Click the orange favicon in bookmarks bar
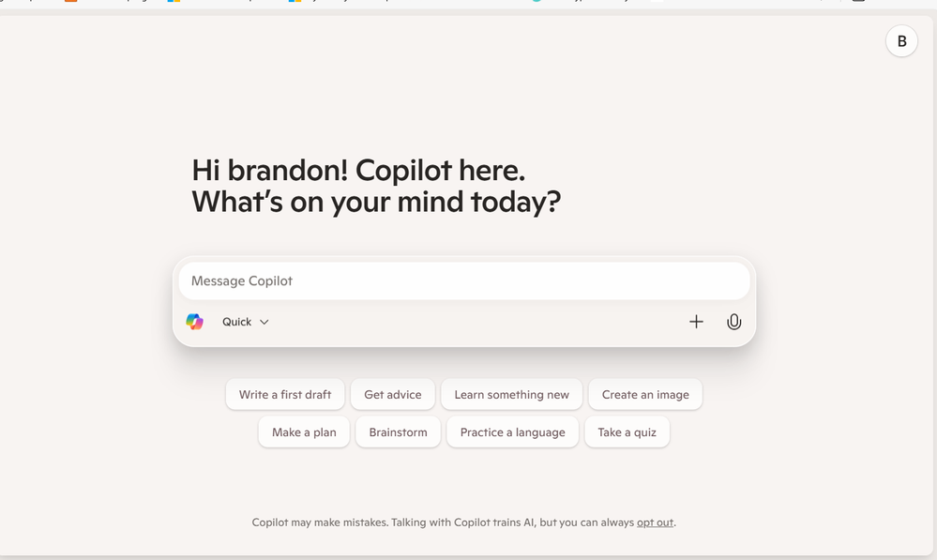The height and width of the screenshot is (560, 937). 70,1
